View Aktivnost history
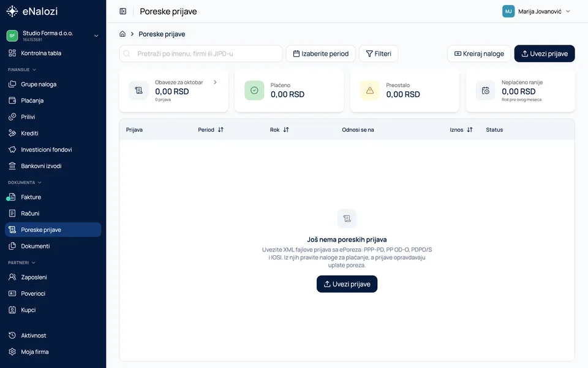Screen dimensions: 588x368 pos(53,335)
